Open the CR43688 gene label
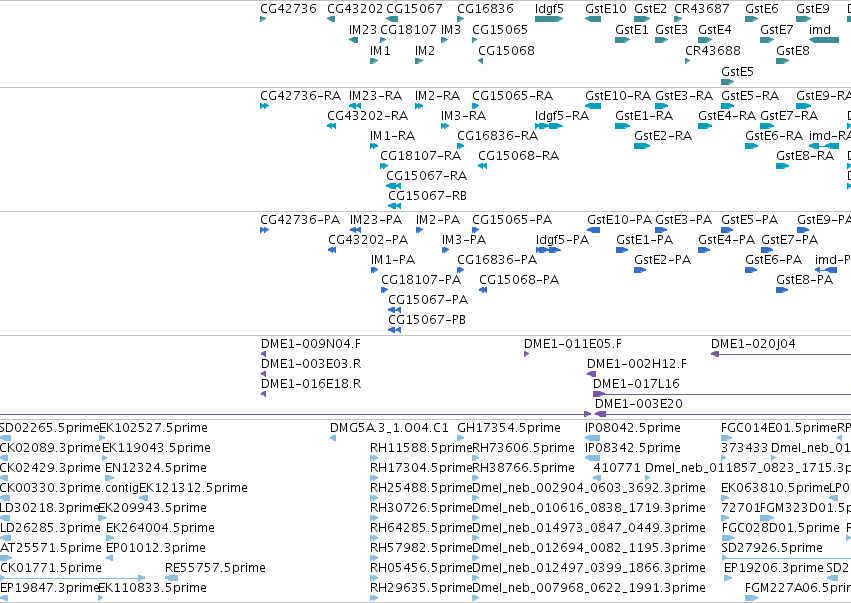 tap(713, 50)
